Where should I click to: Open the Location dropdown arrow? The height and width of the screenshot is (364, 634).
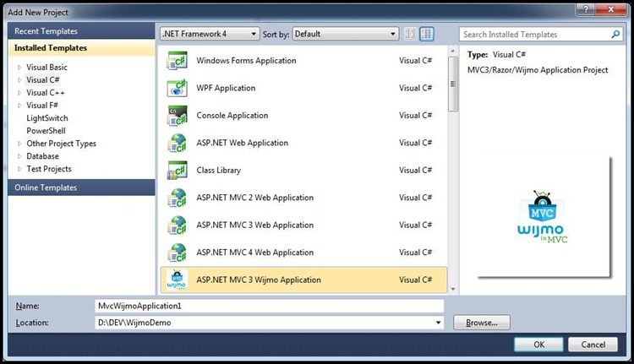[x=438, y=323]
